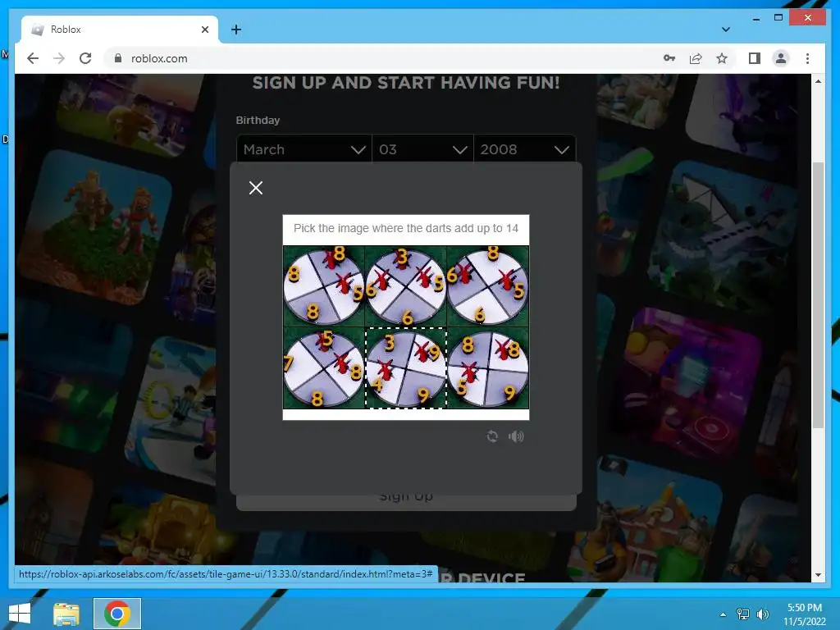The width and height of the screenshot is (840, 630).
Task: Click the scrollbar up arrow
Action: pyautogui.click(x=818, y=81)
